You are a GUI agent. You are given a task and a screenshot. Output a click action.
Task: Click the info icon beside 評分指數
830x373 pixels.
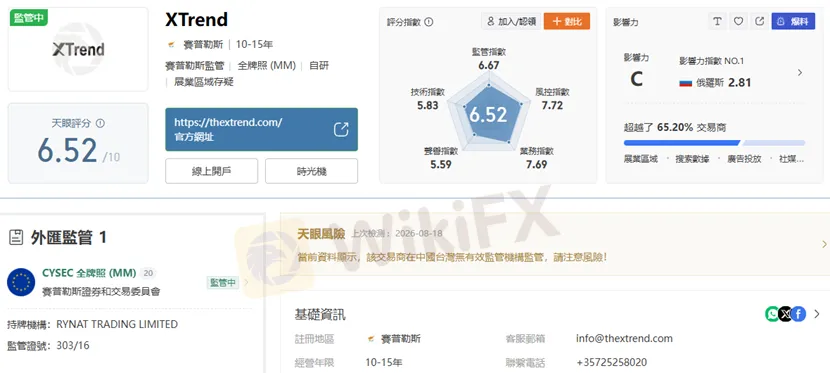pos(429,22)
